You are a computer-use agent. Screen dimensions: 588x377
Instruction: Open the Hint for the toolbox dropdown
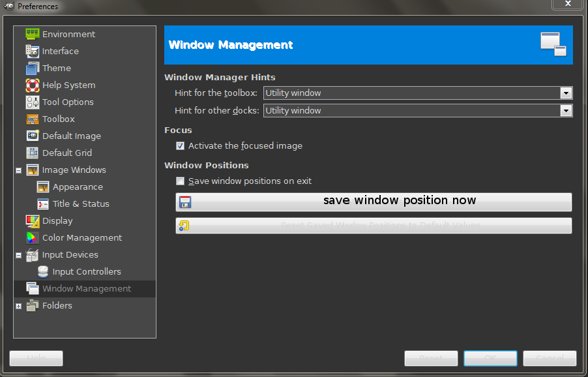pyautogui.click(x=566, y=93)
